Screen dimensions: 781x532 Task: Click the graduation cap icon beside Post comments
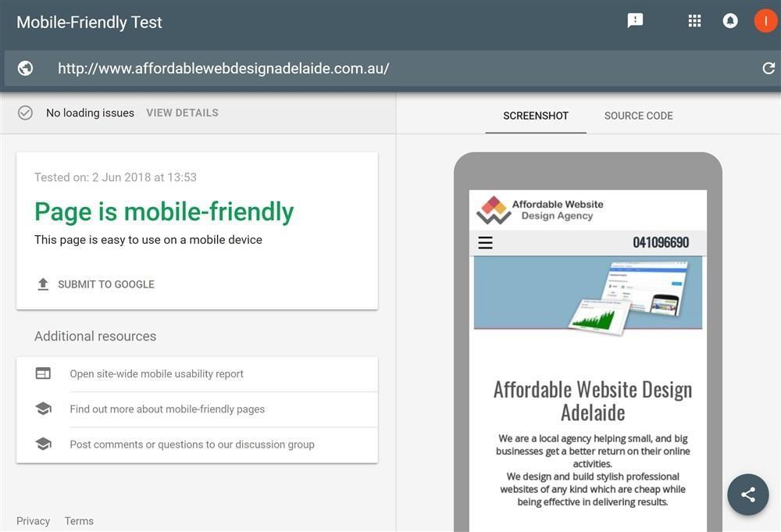[x=43, y=444]
